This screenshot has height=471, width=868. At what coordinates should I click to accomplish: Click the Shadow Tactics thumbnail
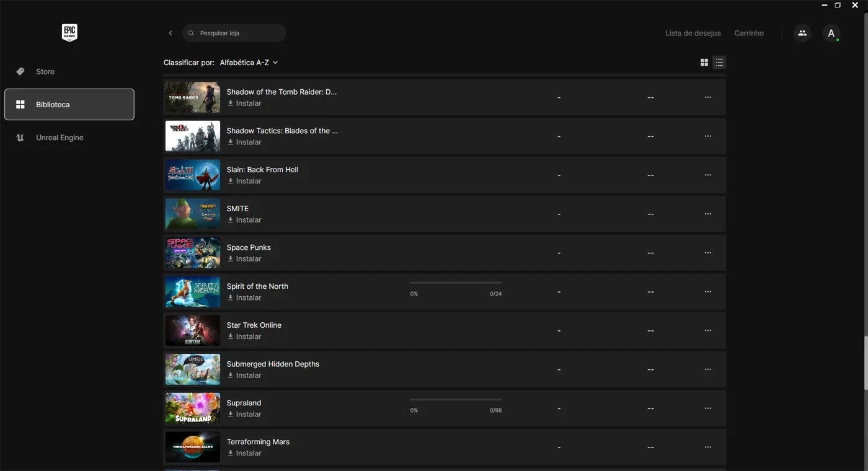pos(193,136)
